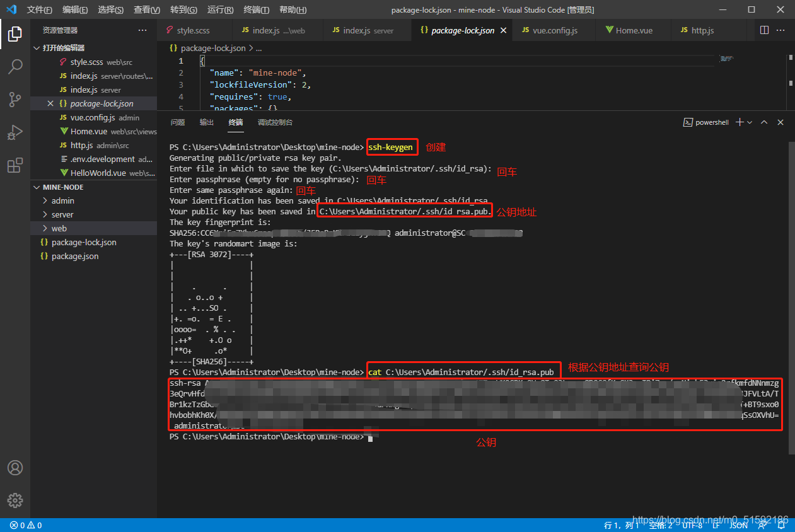Maximize the terminal panel with up chevron
This screenshot has height=532, width=795.
(764, 122)
